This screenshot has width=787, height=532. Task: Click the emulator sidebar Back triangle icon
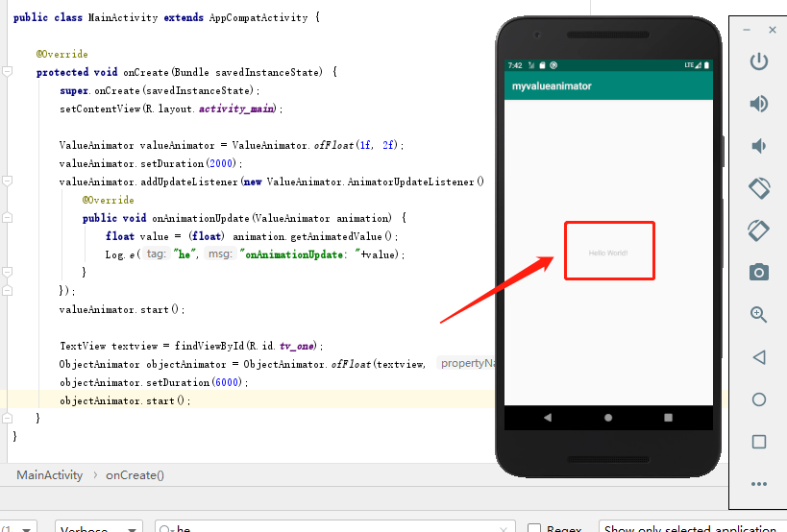tap(758, 357)
